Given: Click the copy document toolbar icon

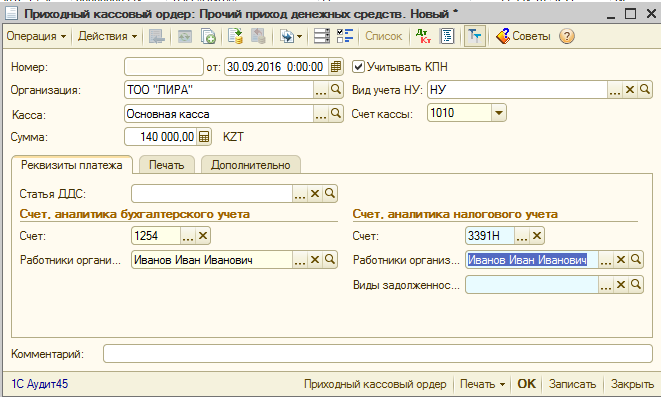Looking at the screenshot, I should (x=208, y=36).
